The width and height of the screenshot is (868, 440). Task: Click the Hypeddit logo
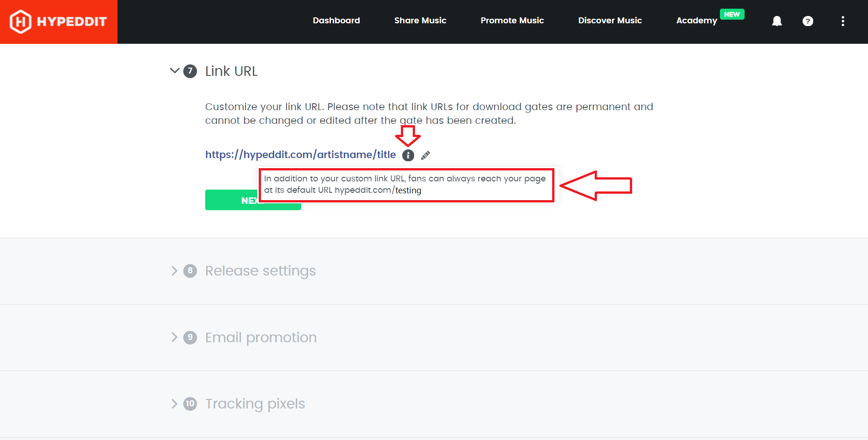(x=59, y=21)
